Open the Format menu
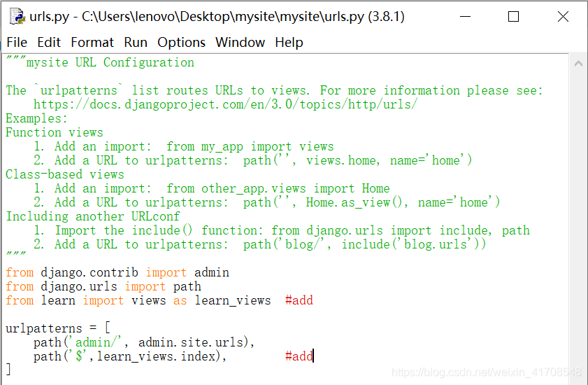 pyautogui.click(x=92, y=43)
